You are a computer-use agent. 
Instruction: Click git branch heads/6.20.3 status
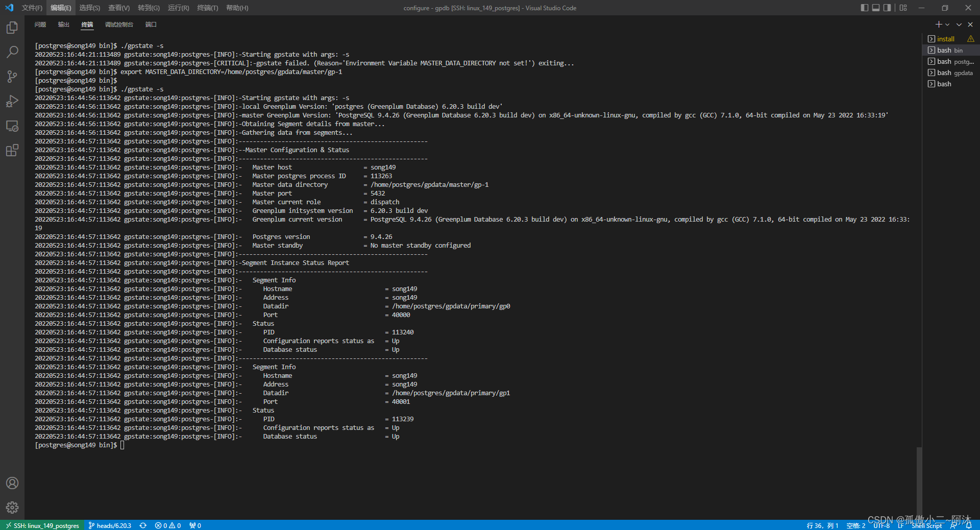point(110,525)
